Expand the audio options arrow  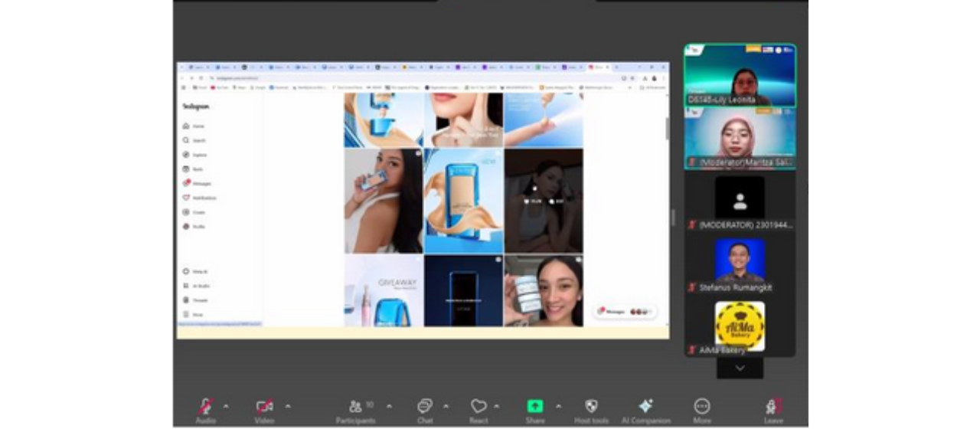[x=226, y=406]
